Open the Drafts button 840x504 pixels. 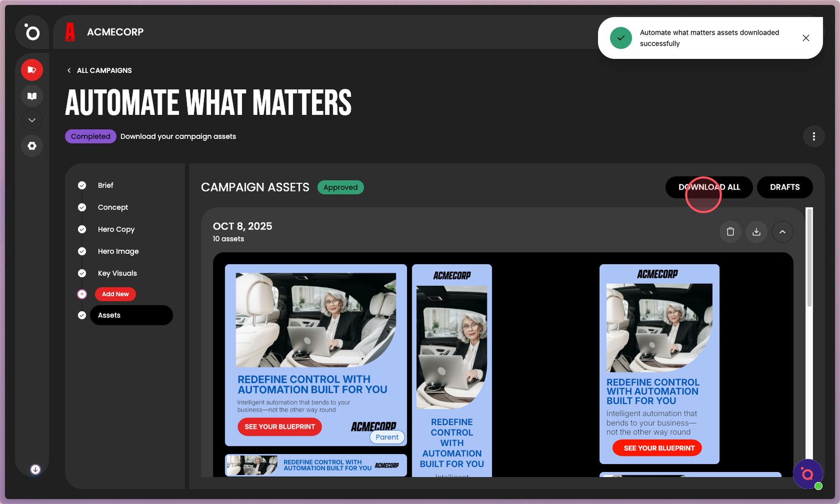[785, 187]
